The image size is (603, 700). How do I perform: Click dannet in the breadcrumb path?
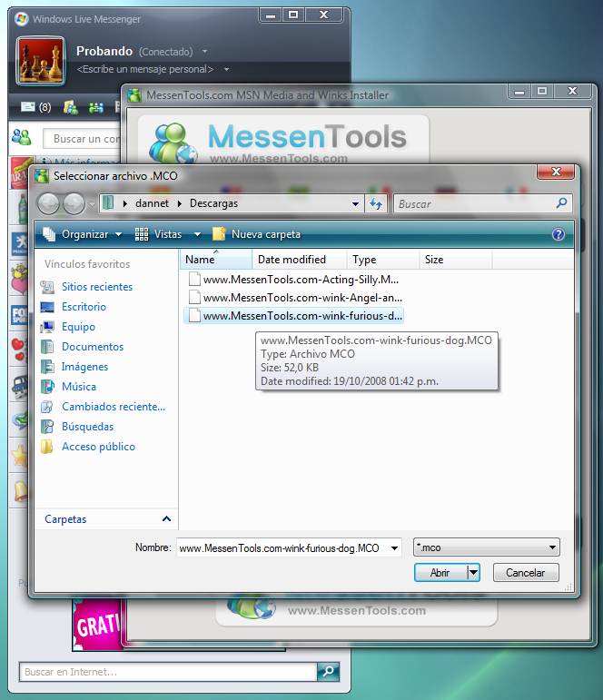point(152,203)
